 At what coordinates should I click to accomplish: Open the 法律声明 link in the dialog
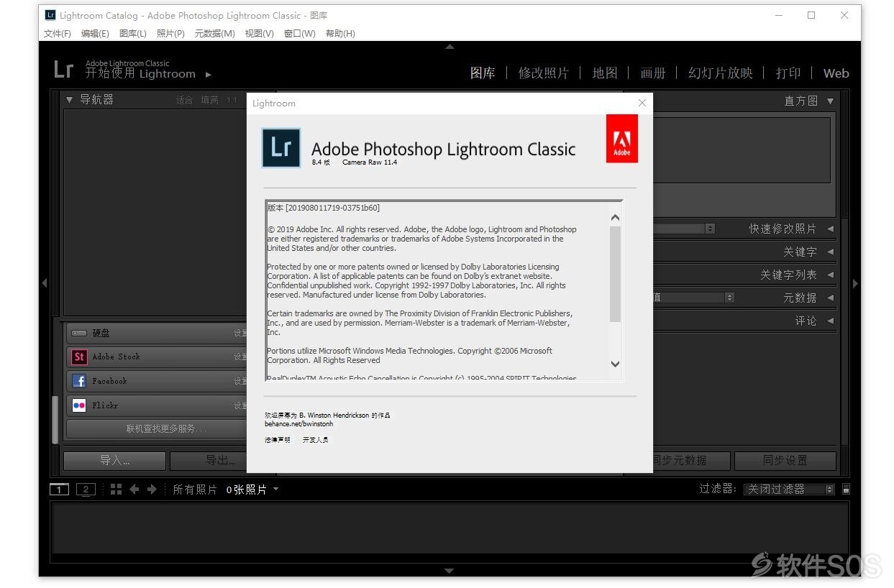[278, 439]
